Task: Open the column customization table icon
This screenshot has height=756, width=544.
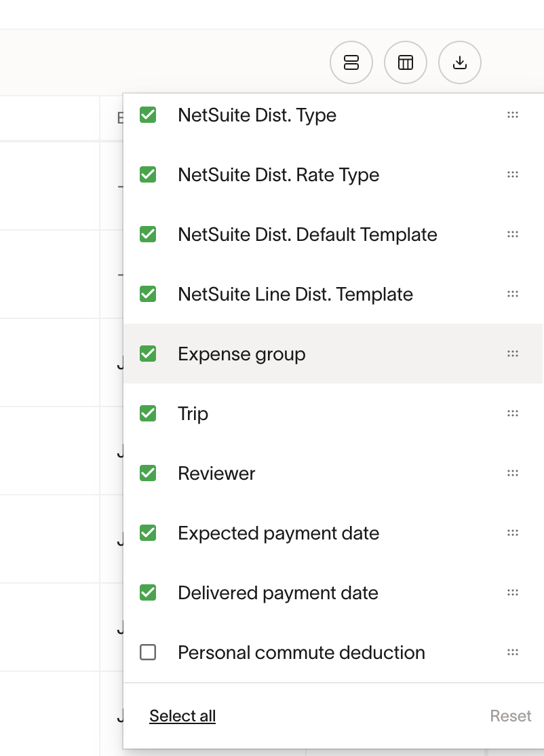Action: coord(406,63)
